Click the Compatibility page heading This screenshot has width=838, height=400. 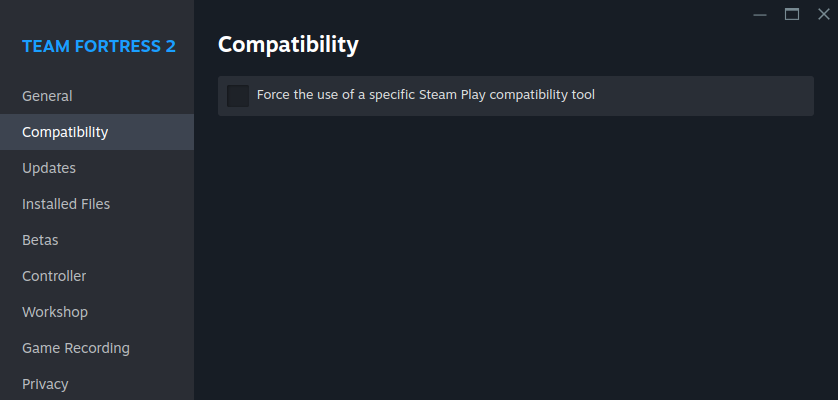tap(288, 44)
